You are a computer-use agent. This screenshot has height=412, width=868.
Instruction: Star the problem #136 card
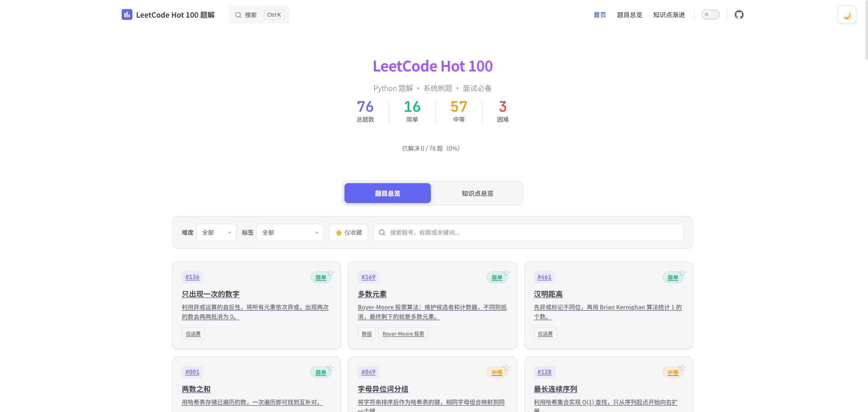[330, 273]
